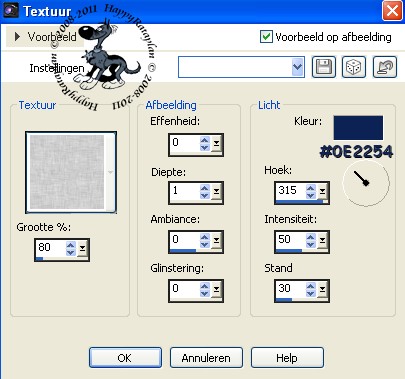Click the Help button
Screen dimensions: 405x379
[287, 358]
